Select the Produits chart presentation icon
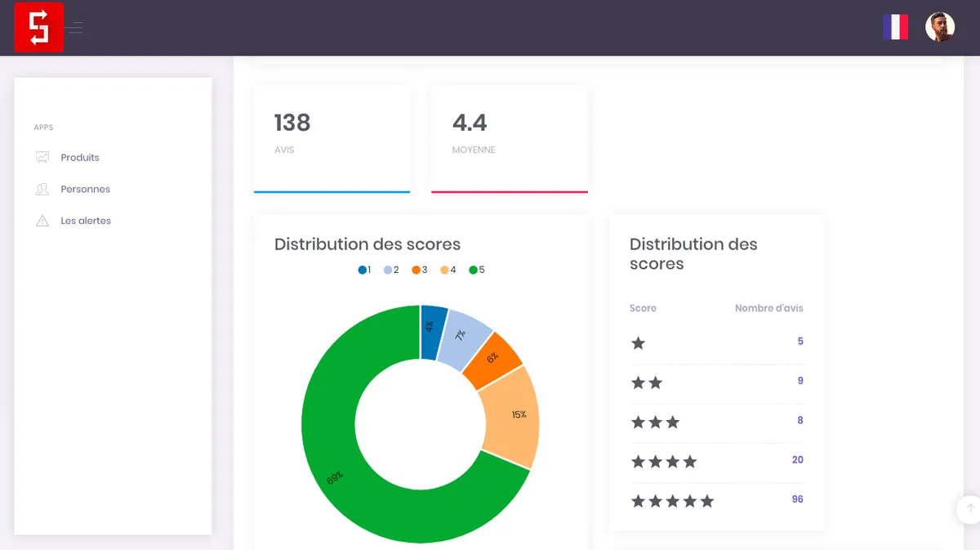Screen dimensions: 980x550 point(41,157)
